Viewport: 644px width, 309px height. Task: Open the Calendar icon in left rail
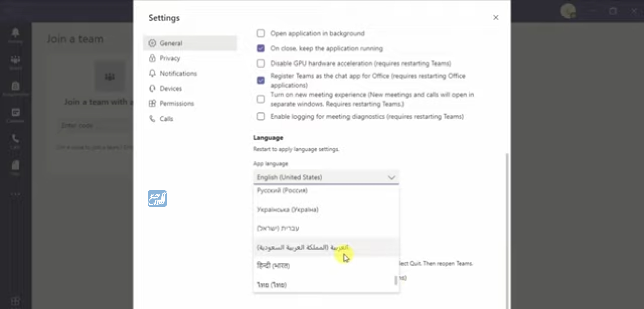[15, 113]
